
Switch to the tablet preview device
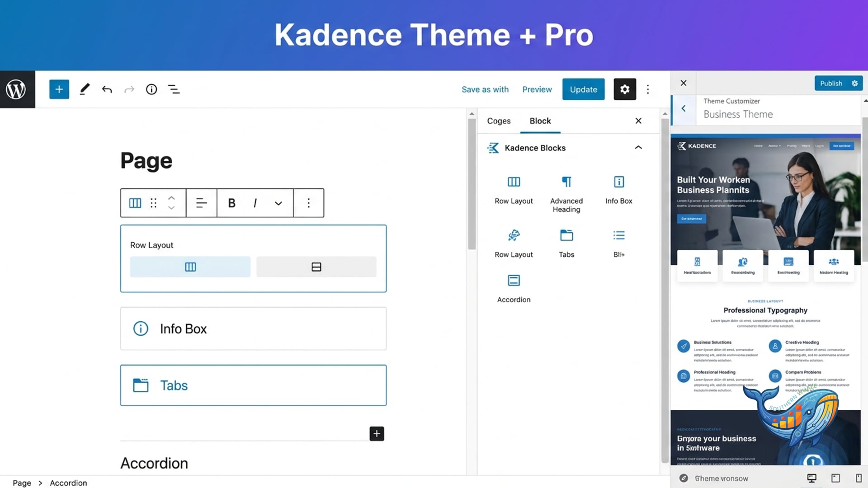click(835, 478)
